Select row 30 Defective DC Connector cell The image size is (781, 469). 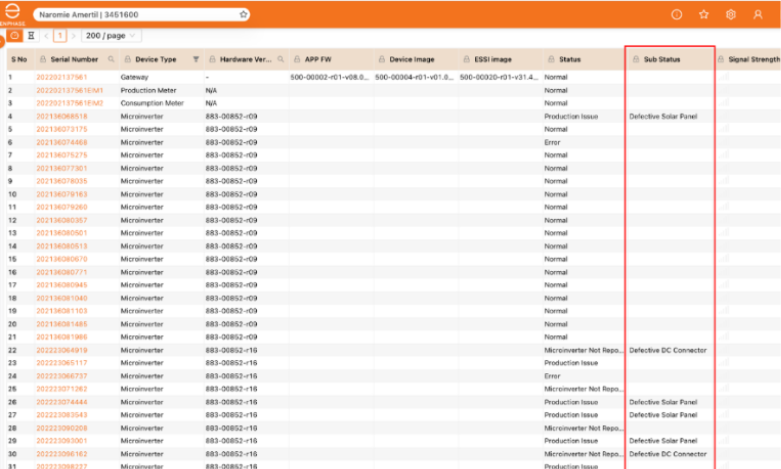[x=668, y=454]
